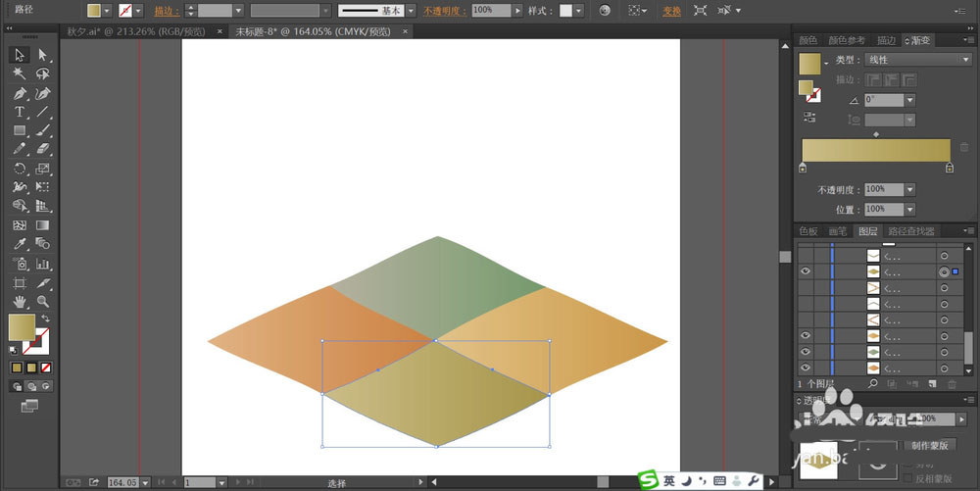Select the Artboard tool

[20, 283]
